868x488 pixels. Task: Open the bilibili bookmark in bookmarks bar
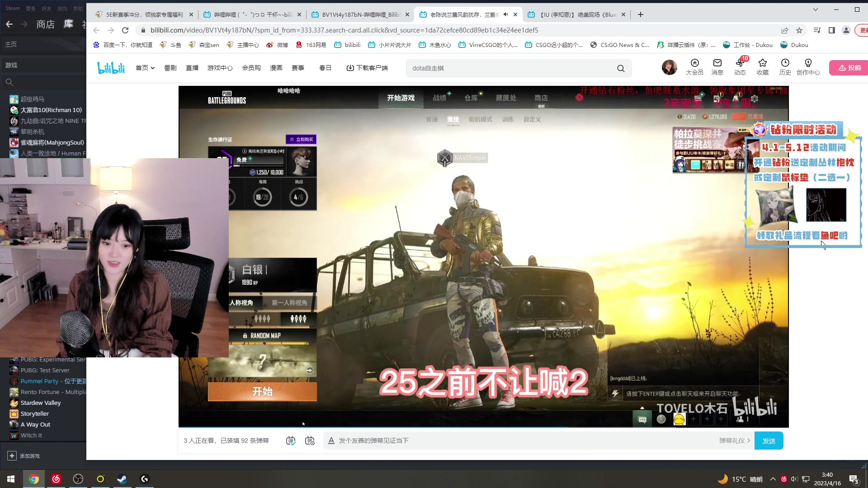[x=347, y=45]
